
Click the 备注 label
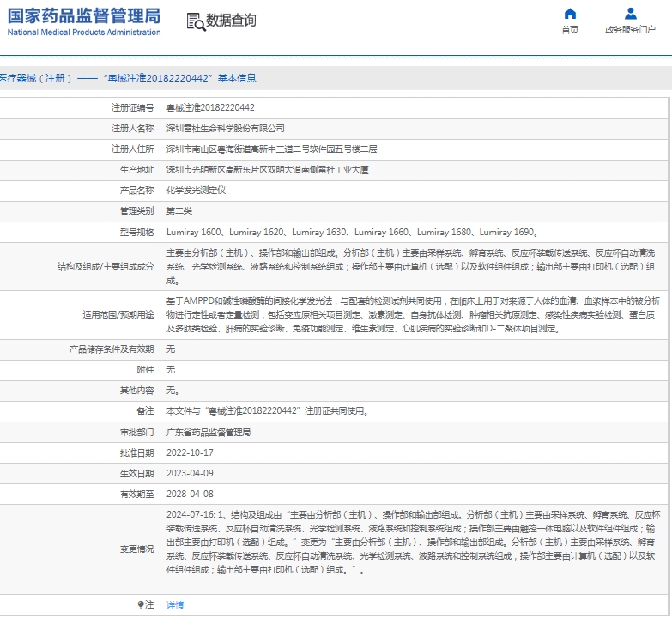[145, 410]
